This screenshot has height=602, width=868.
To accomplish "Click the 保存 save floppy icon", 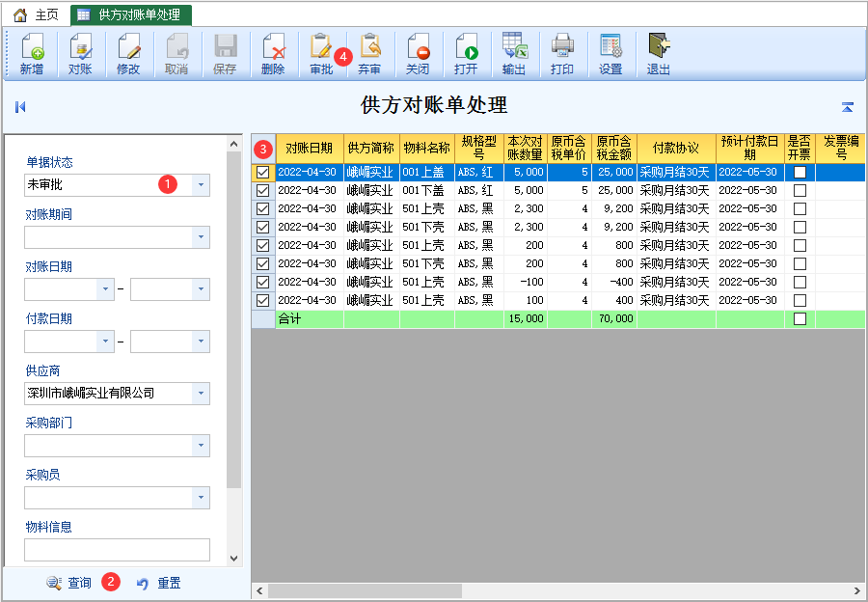I will [x=225, y=54].
